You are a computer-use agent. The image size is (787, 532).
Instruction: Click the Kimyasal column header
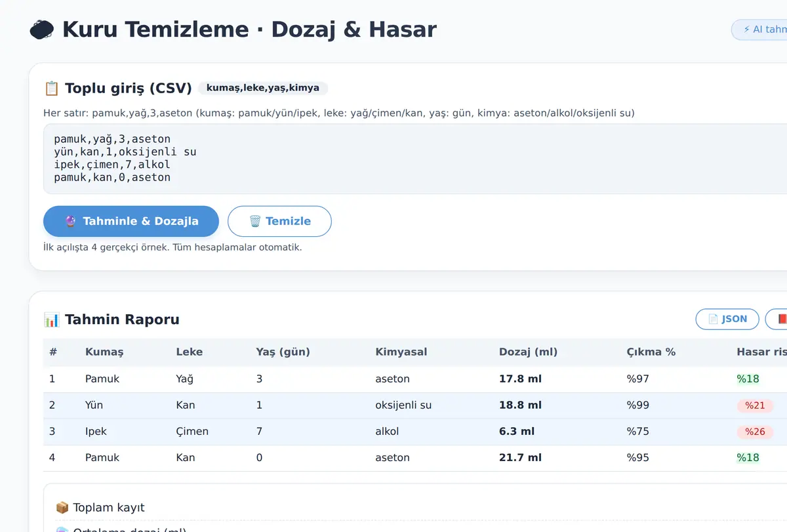tap(401, 352)
